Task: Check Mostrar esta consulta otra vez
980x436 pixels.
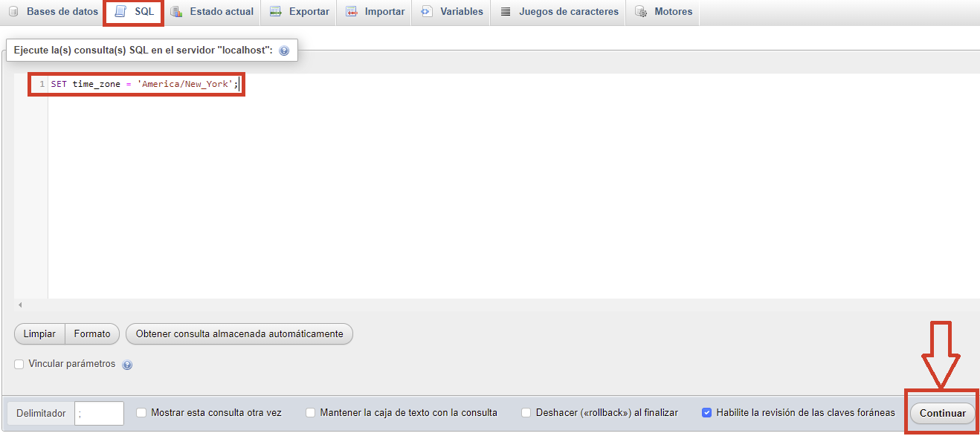Action: [141, 413]
